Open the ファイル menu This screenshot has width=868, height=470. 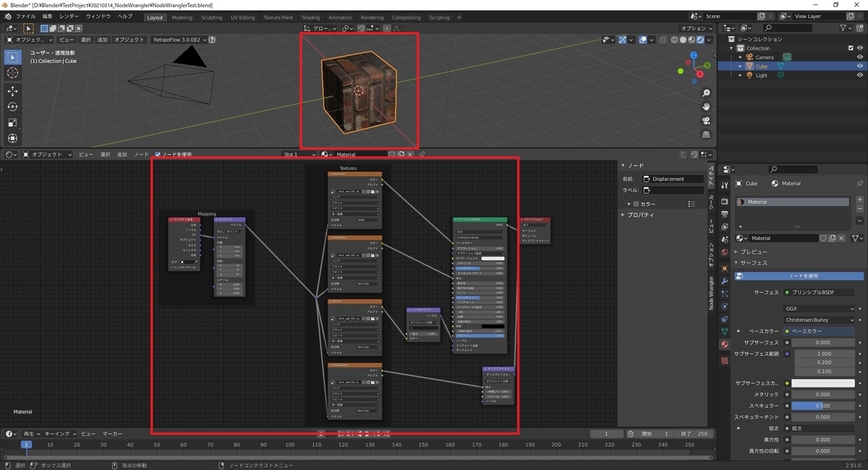(x=25, y=16)
